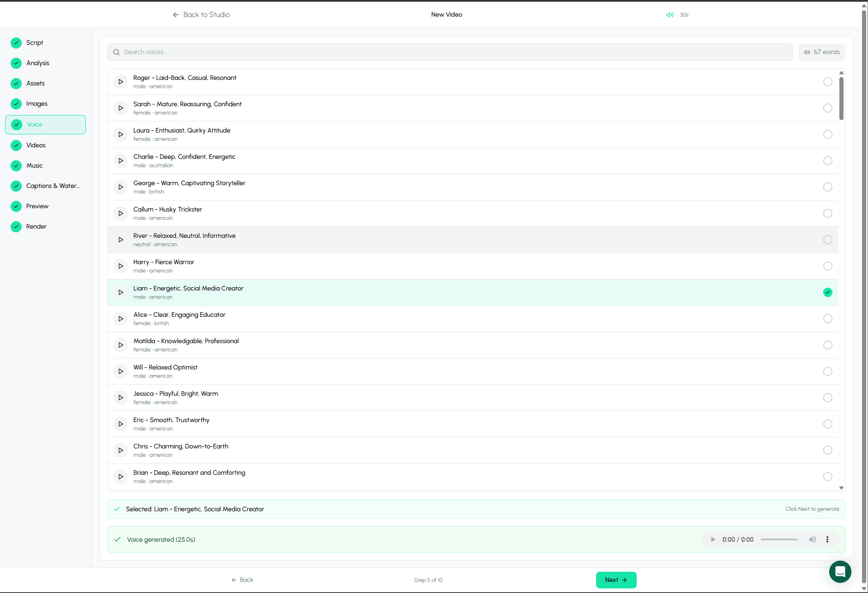Play George - Warm Captivating Storyteller sample
The width and height of the screenshot is (868, 593).
tap(120, 187)
